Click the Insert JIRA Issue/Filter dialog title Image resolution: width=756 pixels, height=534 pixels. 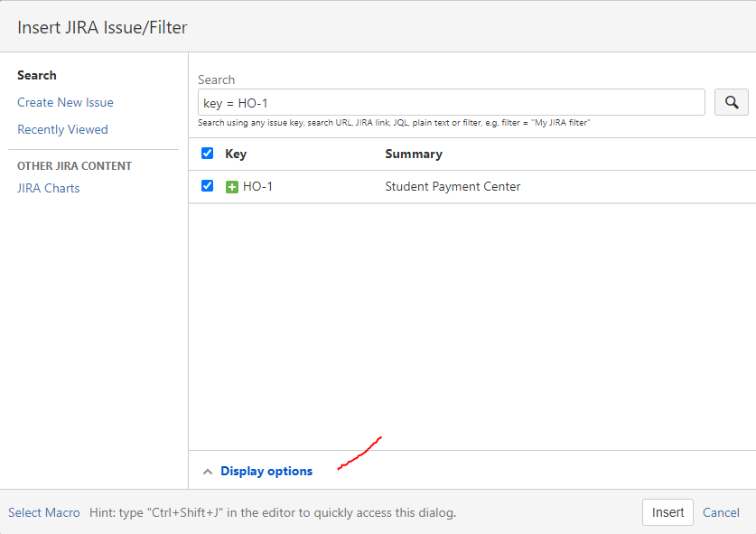coord(102,27)
